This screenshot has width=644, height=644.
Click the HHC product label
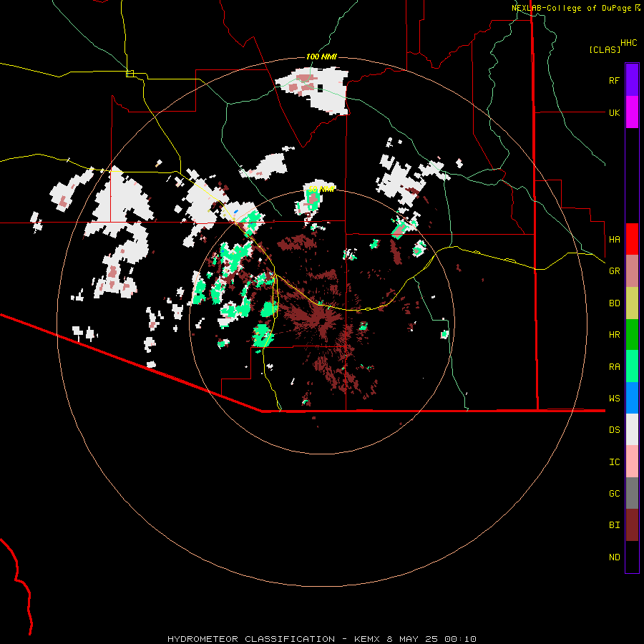[x=629, y=43]
